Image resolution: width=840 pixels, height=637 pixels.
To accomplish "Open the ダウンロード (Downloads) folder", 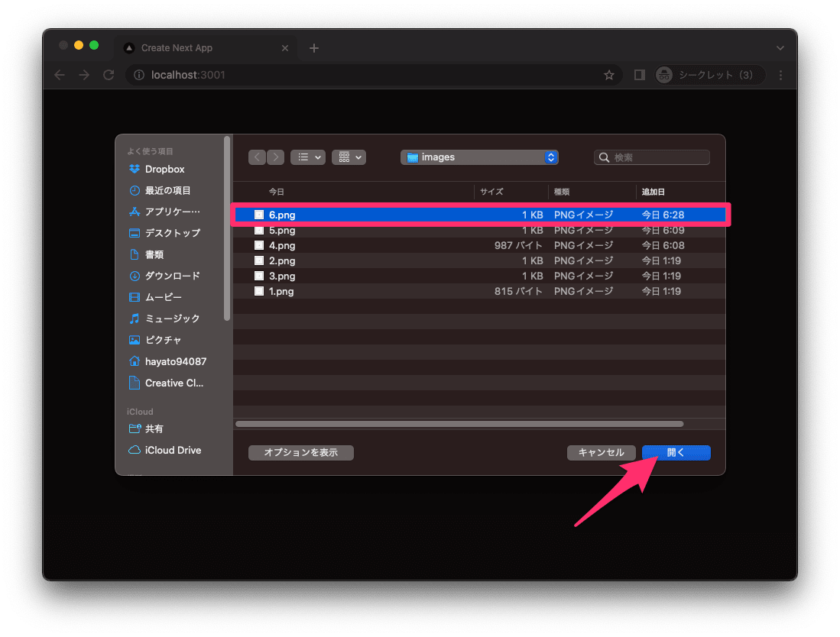I will click(x=168, y=276).
